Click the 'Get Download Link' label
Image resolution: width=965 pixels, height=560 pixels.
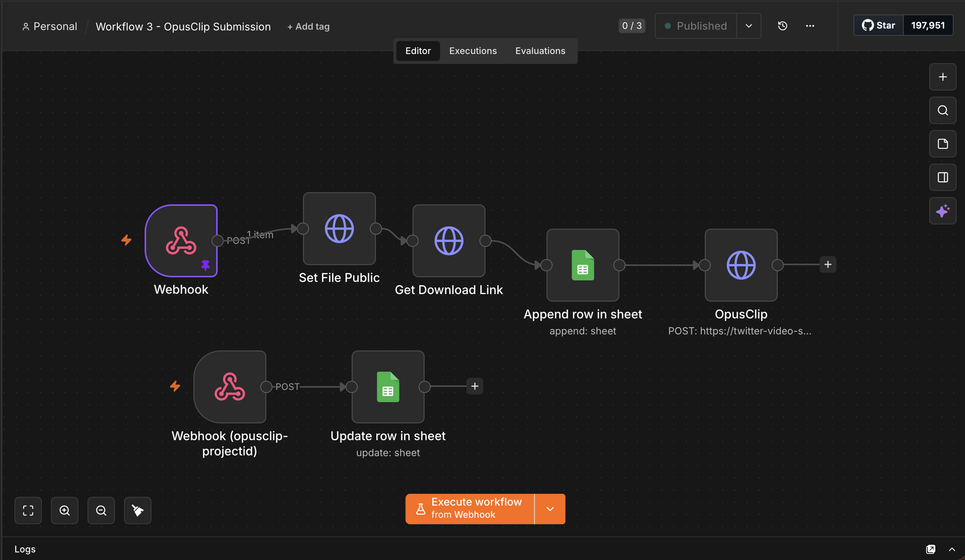(x=449, y=290)
